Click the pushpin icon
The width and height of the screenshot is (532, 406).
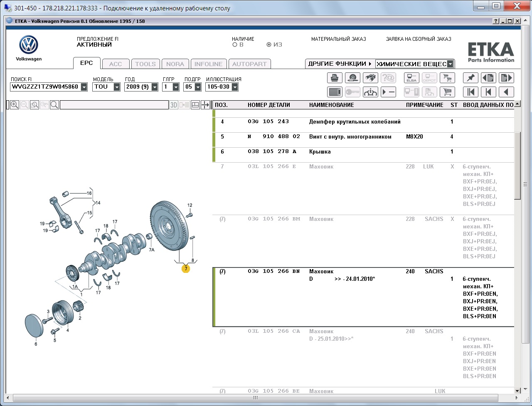pyautogui.click(x=470, y=78)
